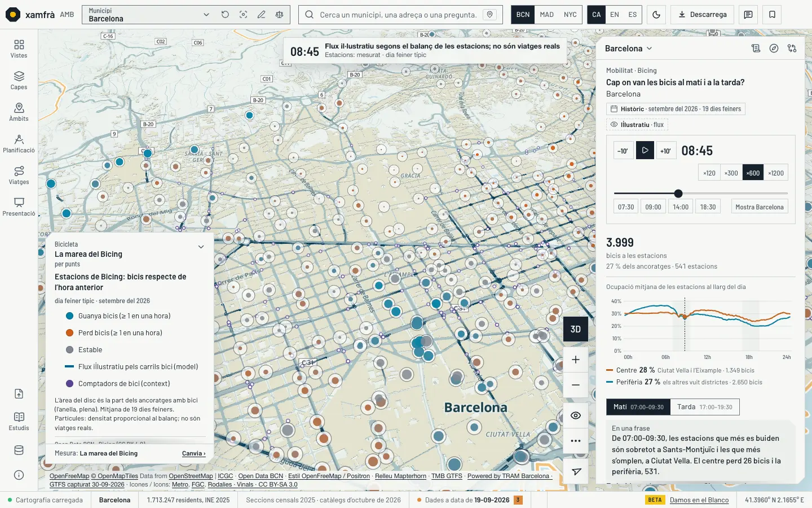Image resolution: width=812 pixels, height=508 pixels.
Task: Click the reset arrow beside the Municipi selector
Action: pos(225,15)
